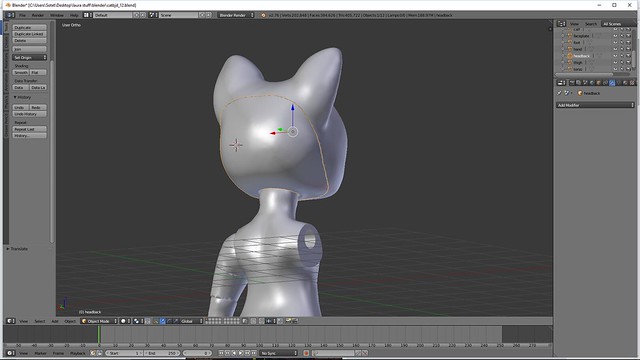Image resolution: width=640 pixels, height=360 pixels.
Task: Open the 3D view Select menu
Action: click(x=40, y=321)
